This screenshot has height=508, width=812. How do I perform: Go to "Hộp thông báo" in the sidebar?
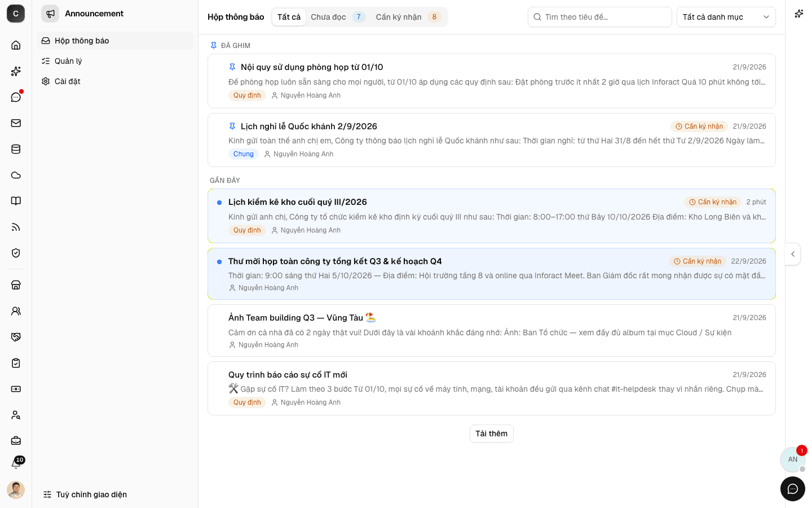[x=115, y=41]
